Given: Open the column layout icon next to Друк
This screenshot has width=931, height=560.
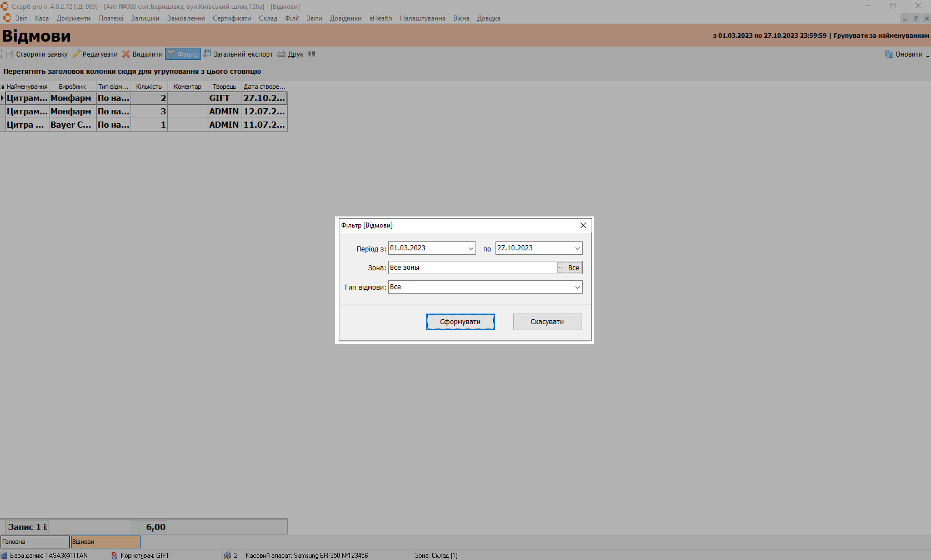Looking at the screenshot, I should point(312,54).
